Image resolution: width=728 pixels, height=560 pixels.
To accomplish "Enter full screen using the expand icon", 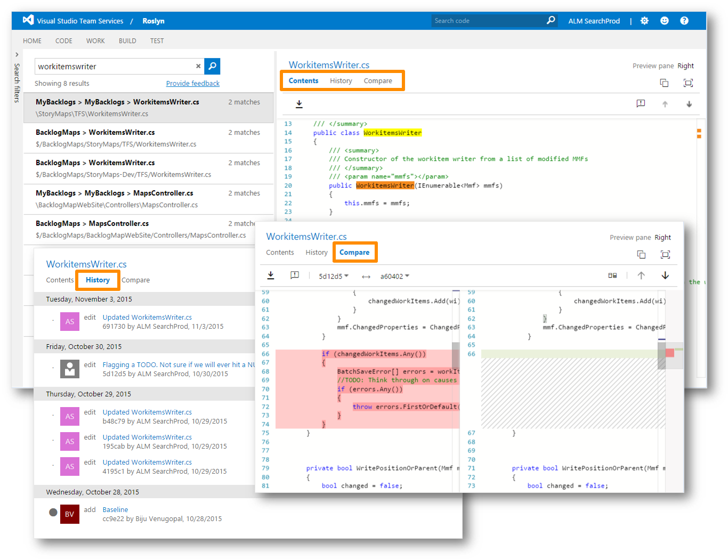I will (x=665, y=255).
